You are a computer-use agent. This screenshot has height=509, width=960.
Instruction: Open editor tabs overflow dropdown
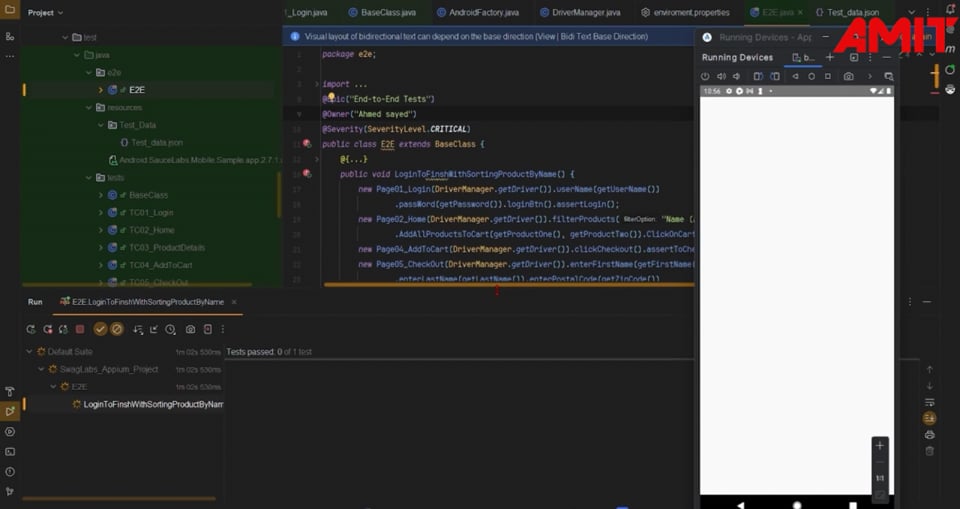[911, 12]
